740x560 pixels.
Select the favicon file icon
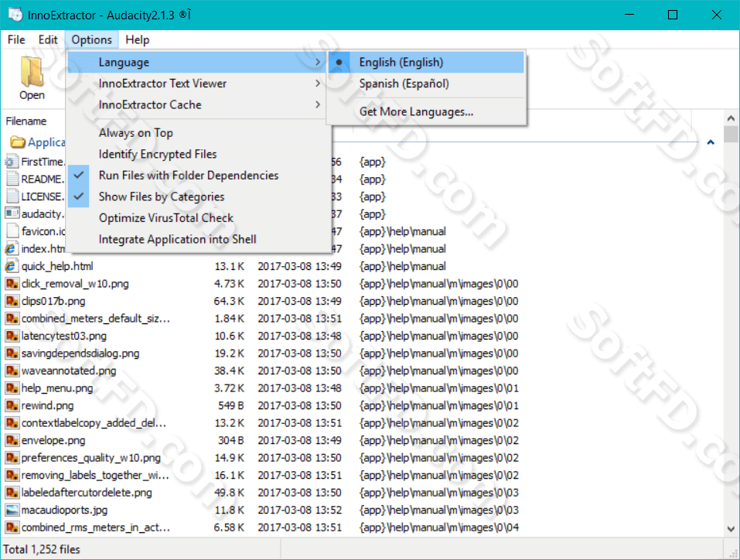pyautogui.click(x=12, y=231)
